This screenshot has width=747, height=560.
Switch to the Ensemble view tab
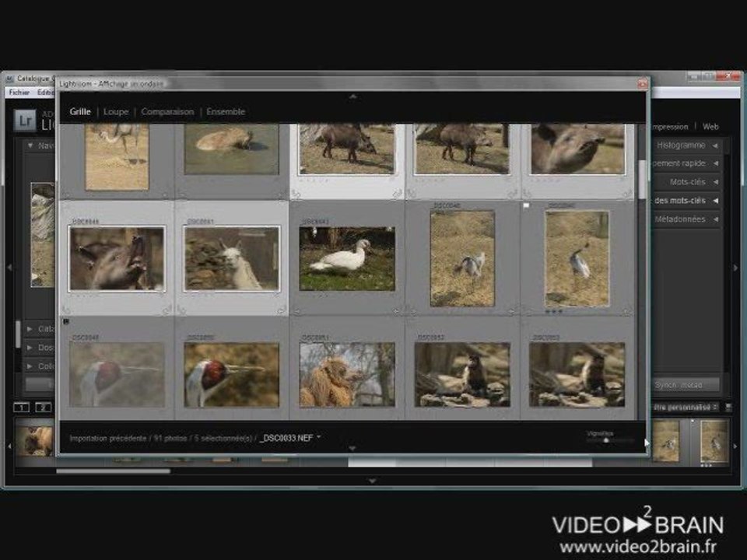[x=226, y=111]
